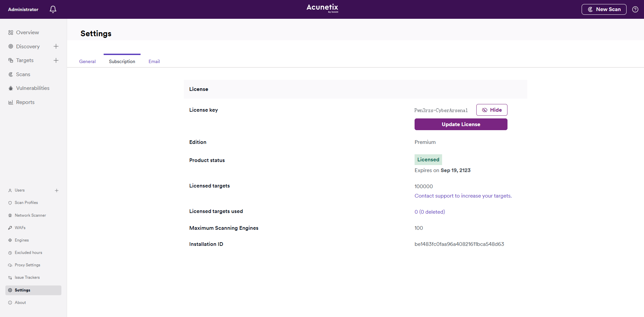Open Scan Profiles page
Viewport: 644px width, 317px height.
click(26, 203)
